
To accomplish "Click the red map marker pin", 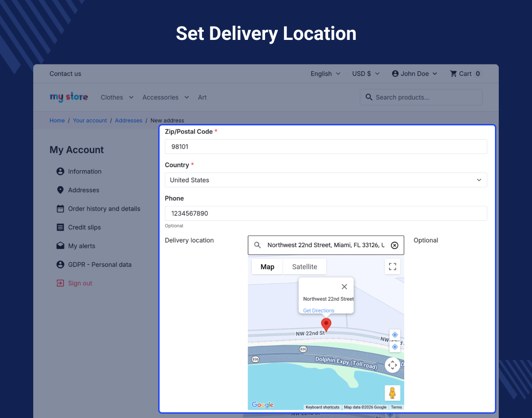I will click(x=326, y=325).
